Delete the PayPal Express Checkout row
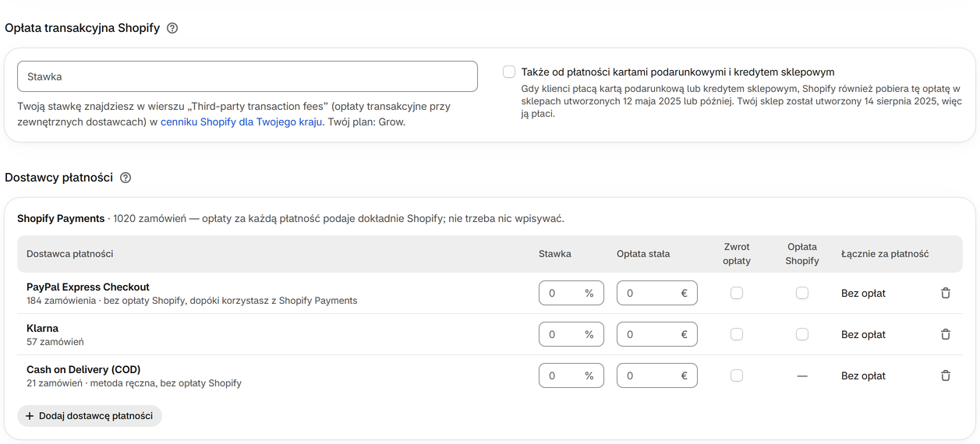The height and width of the screenshot is (444, 980). [x=946, y=293]
